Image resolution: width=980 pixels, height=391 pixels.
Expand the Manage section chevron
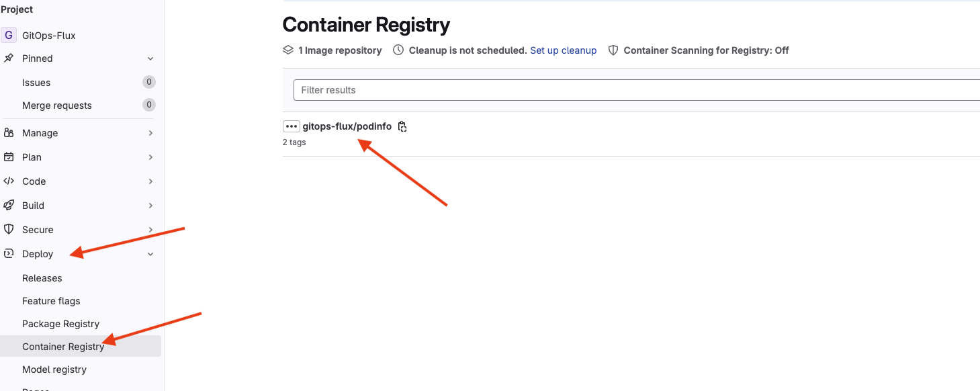coord(150,133)
